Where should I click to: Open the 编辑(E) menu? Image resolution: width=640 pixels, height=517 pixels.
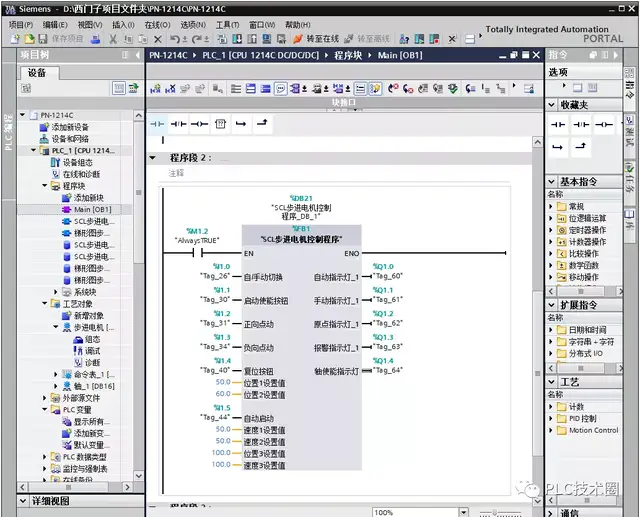coord(54,25)
